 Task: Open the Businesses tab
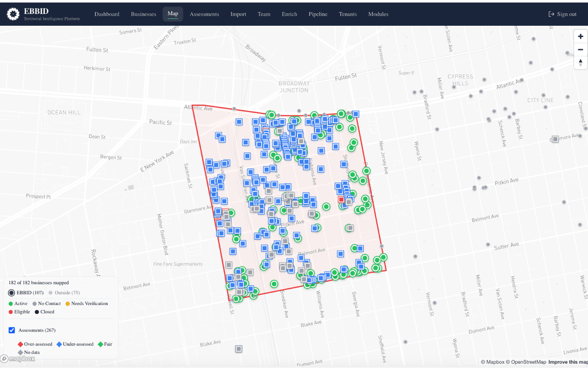coord(143,14)
